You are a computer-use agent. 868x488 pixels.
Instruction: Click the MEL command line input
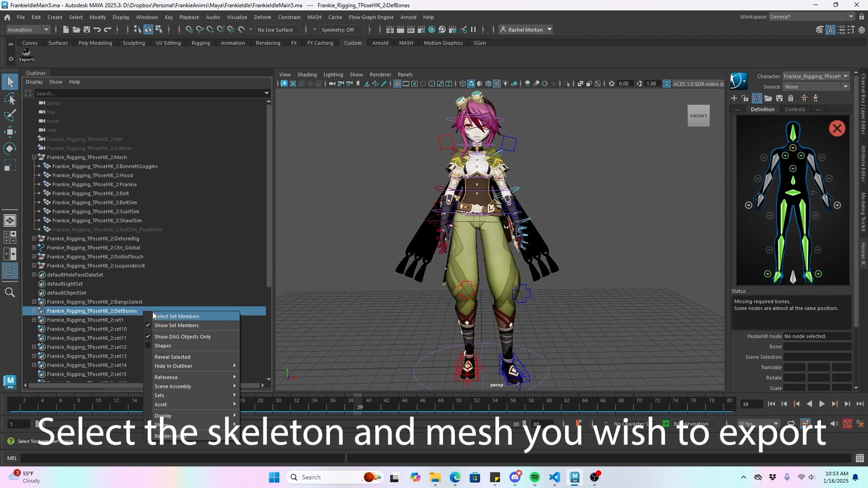point(183,458)
